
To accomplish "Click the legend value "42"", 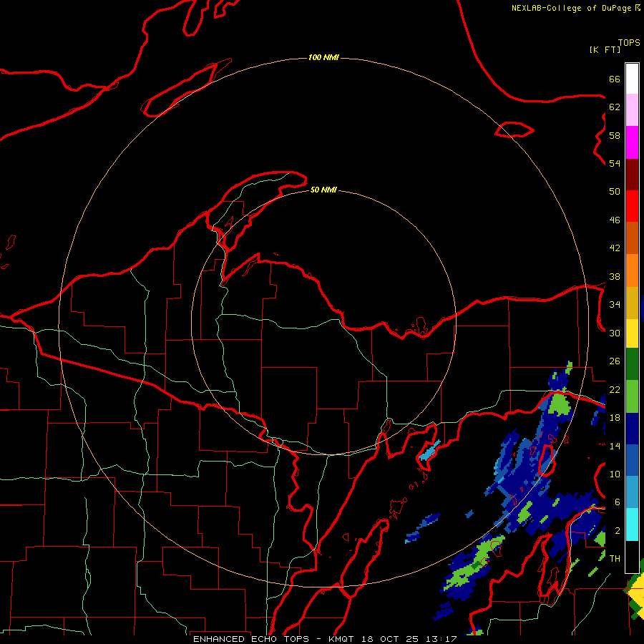I will pos(615,248).
